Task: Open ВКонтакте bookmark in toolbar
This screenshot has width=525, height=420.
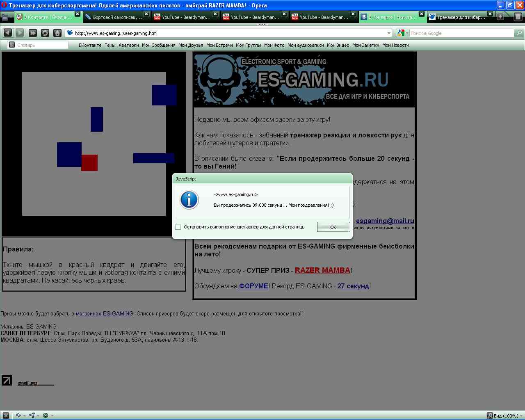Action: [x=90, y=45]
